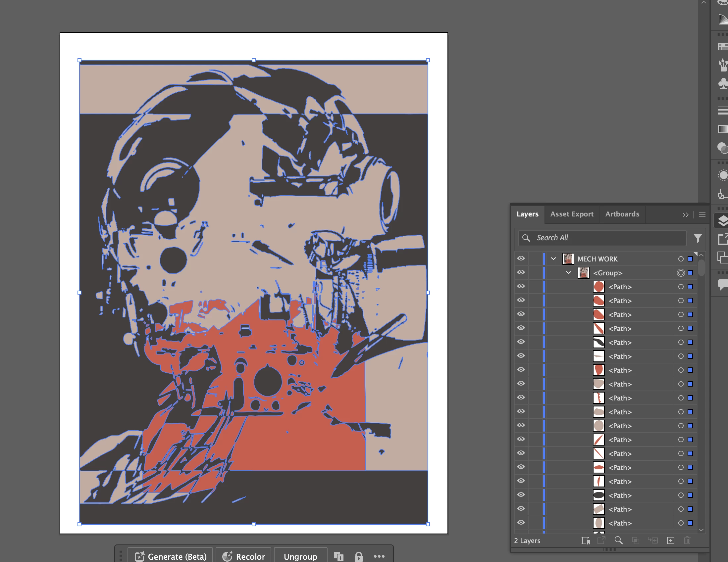The height and width of the screenshot is (562, 728).
Task: Collapse the MECH WORK layer chevron
Action: pos(553,259)
